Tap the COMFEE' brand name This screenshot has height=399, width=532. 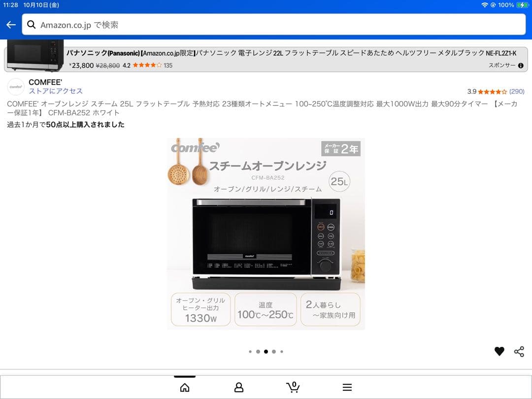click(x=45, y=82)
